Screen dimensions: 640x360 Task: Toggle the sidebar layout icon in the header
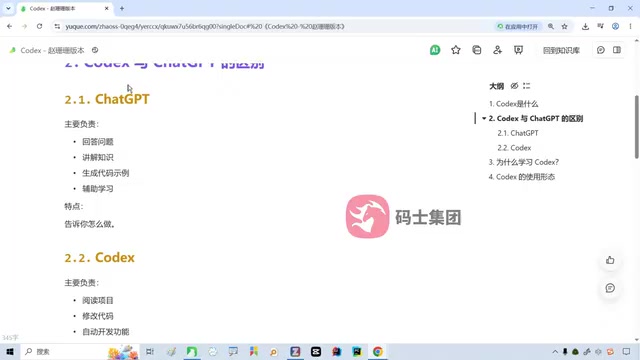(x=617, y=50)
